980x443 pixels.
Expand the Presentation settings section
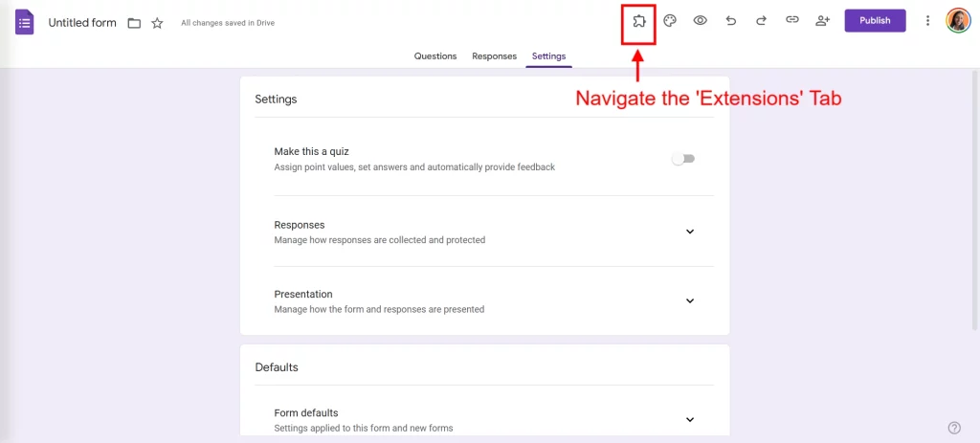pos(690,300)
